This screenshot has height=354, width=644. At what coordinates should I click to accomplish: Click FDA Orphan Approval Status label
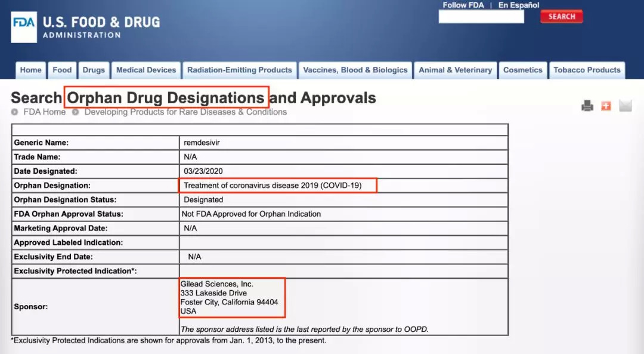pyautogui.click(x=69, y=214)
